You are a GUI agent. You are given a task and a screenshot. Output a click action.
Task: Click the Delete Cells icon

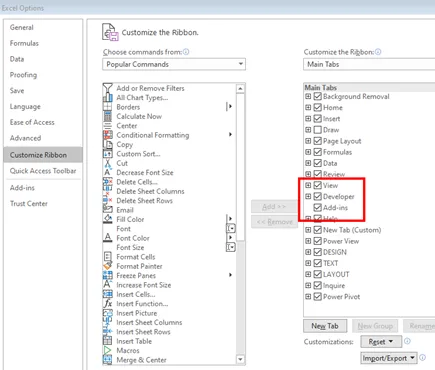pos(108,182)
